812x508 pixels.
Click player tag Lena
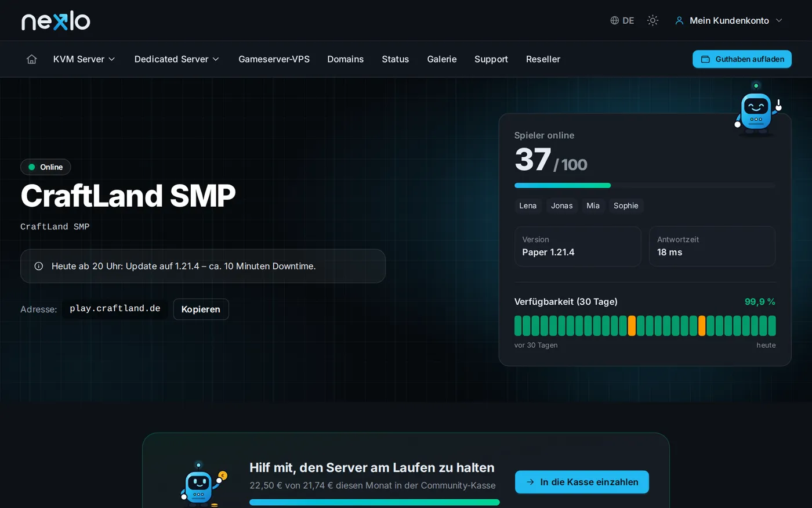click(x=528, y=206)
